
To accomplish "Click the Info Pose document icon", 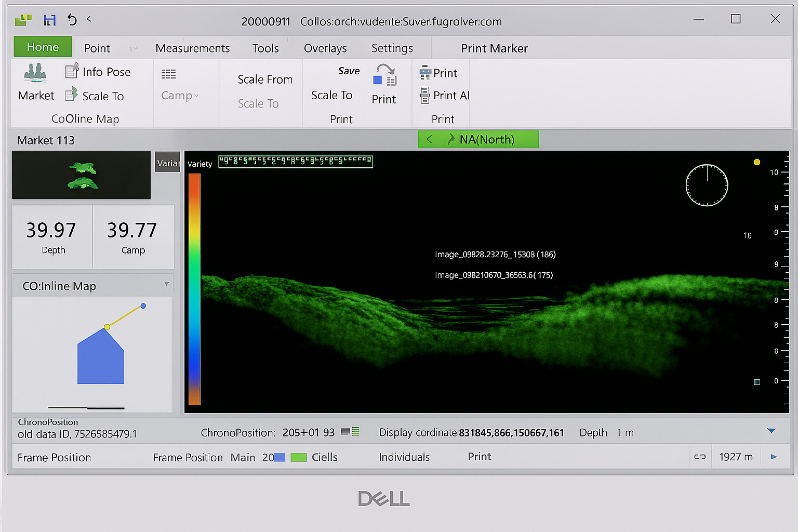I will click(x=72, y=71).
